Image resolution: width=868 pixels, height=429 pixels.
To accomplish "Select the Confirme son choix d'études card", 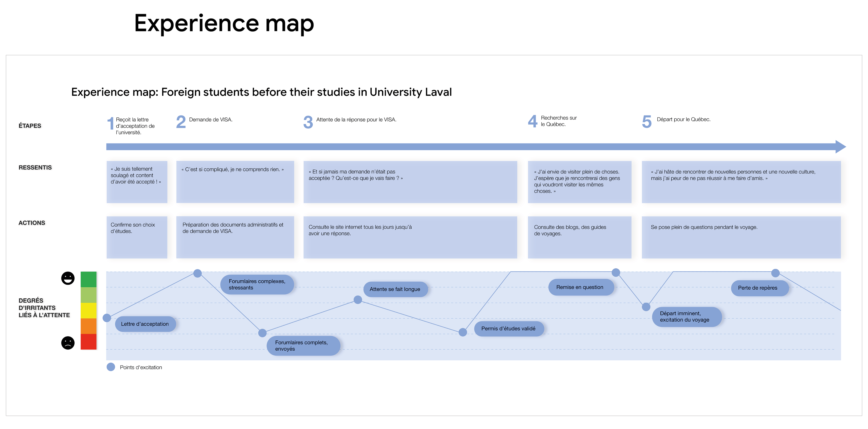I will click(x=137, y=237).
